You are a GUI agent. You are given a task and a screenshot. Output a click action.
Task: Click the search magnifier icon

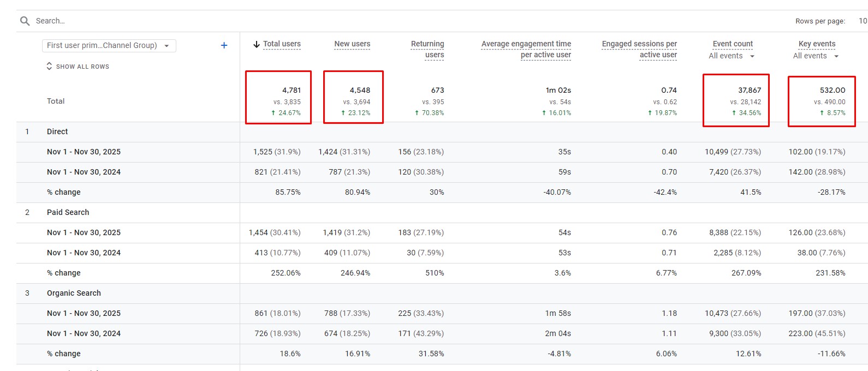[25, 21]
